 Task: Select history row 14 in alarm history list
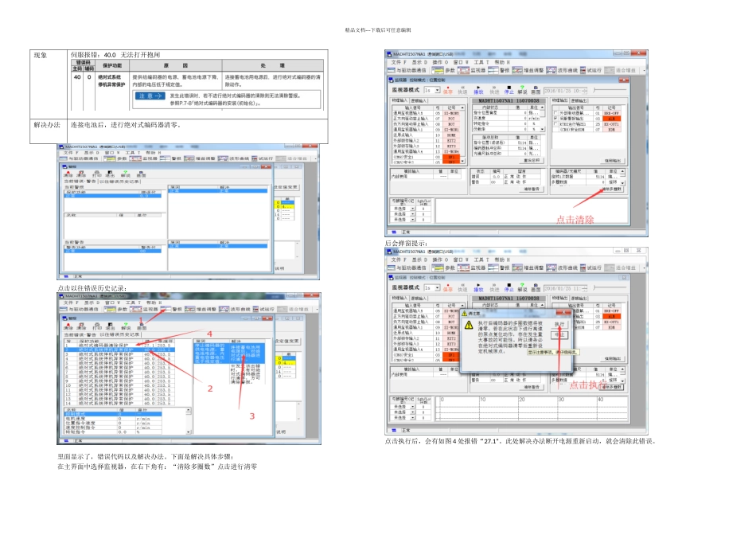tap(119, 403)
